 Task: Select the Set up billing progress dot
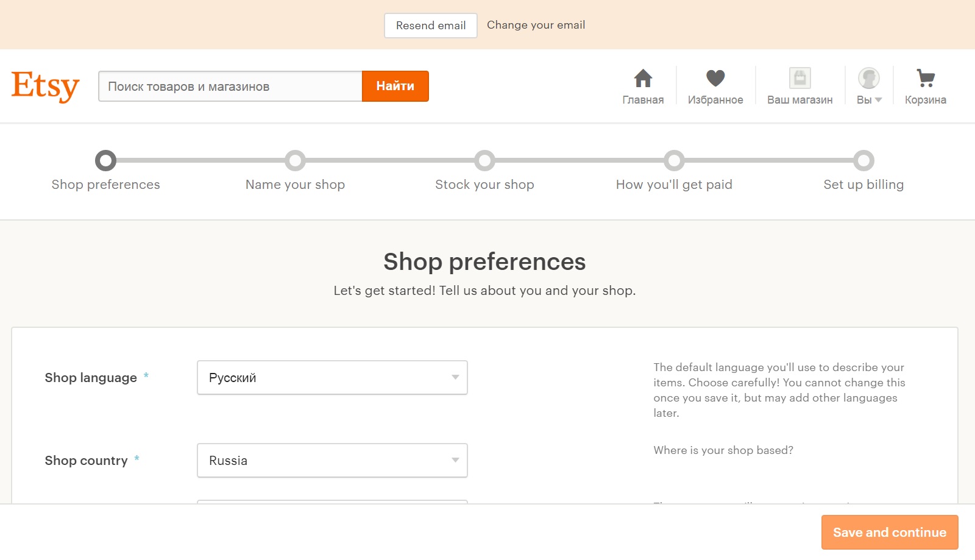(x=863, y=160)
